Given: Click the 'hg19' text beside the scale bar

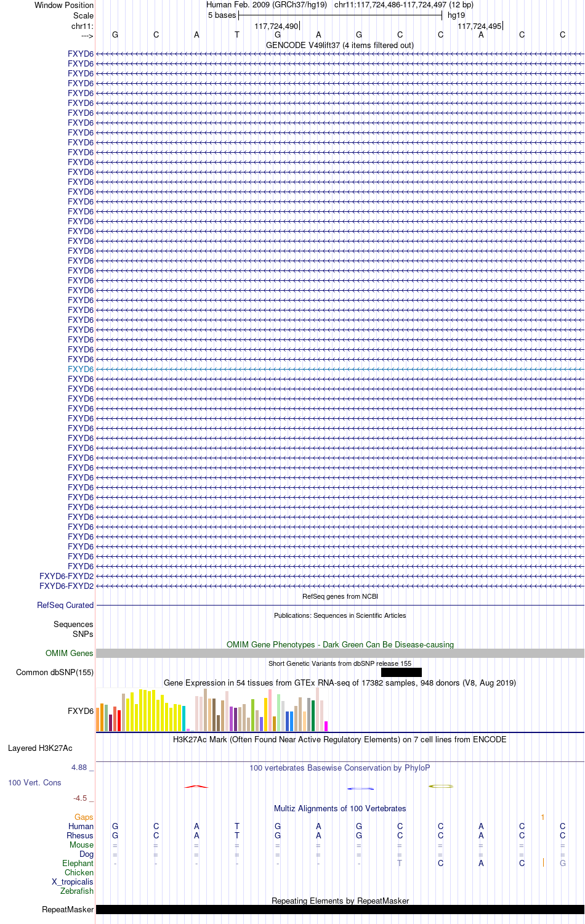Looking at the screenshot, I should (x=456, y=15).
